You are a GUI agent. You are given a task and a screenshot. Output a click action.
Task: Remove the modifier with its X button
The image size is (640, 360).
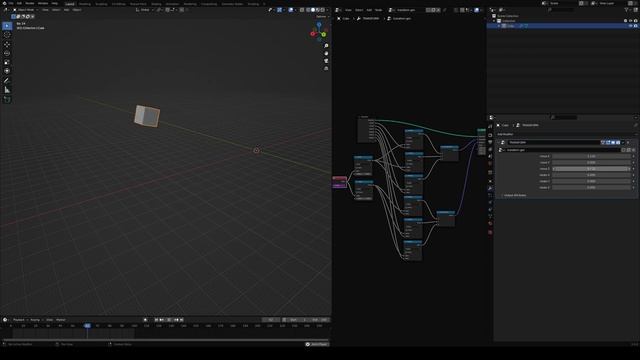[x=628, y=142]
